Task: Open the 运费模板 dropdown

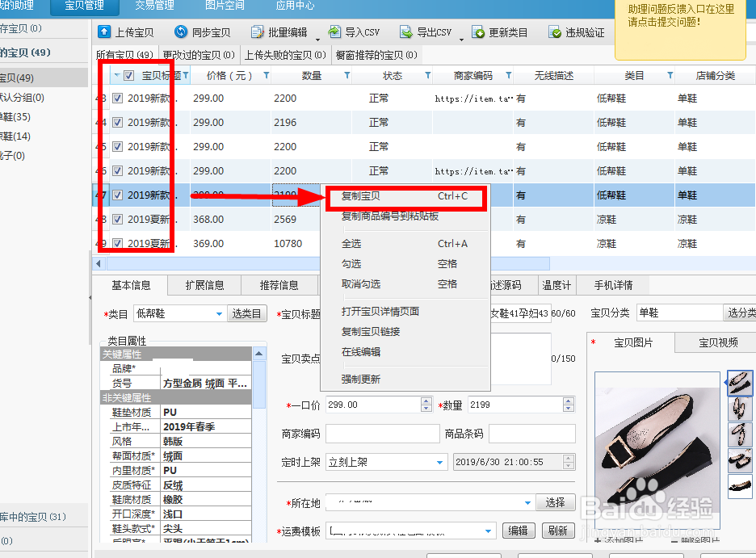Action: click(x=410, y=531)
